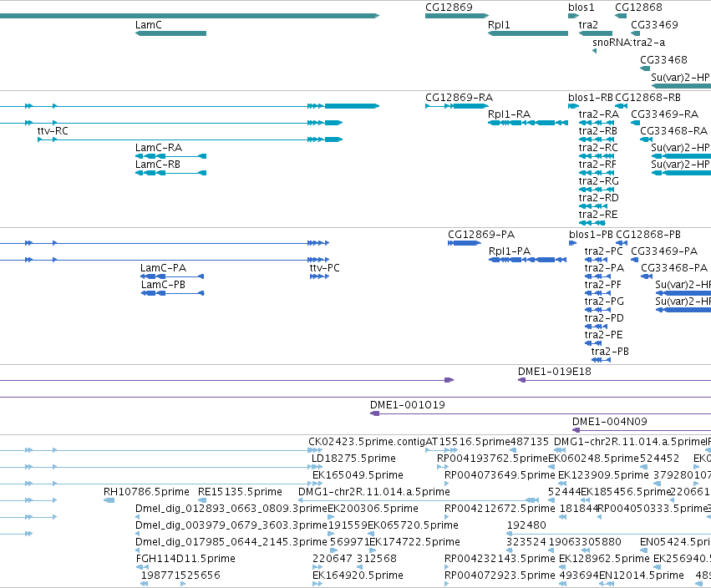
Task: Select the DME1-004N09 clone feature
Action: click(x=642, y=430)
